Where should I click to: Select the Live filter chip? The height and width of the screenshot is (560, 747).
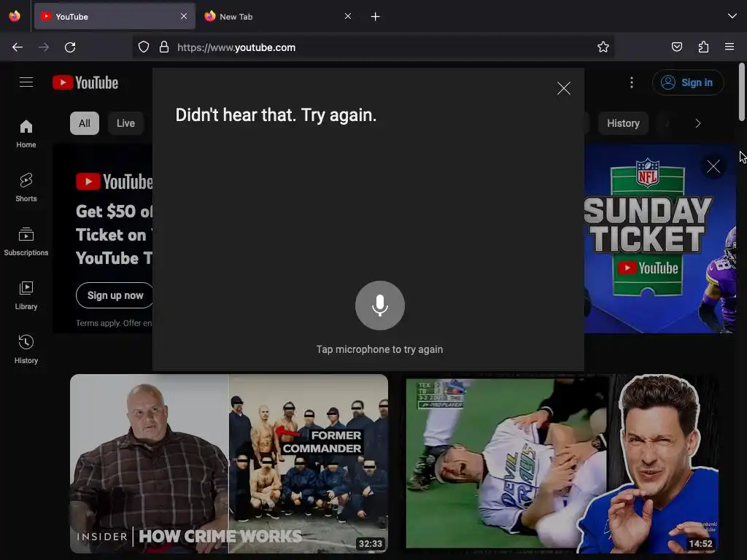point(125,123)
